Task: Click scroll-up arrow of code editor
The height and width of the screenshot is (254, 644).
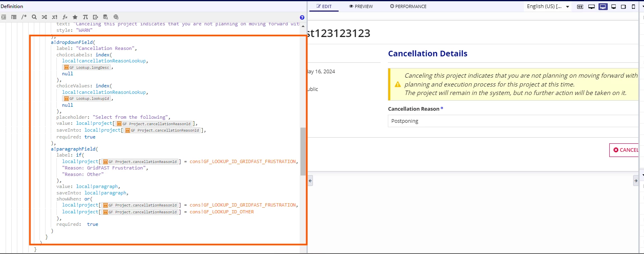Action: 303,26
